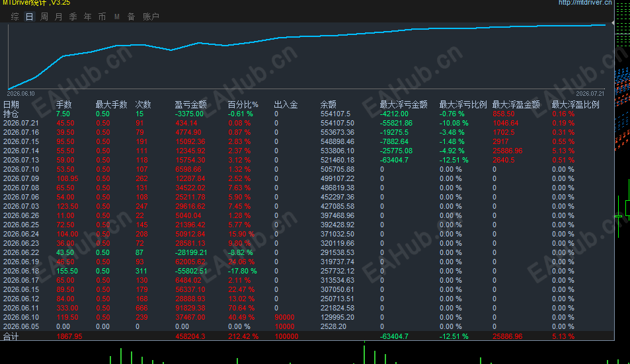Click total lots value 1867.95
Screen dimensions: 630x364
(x=69, y=336)
